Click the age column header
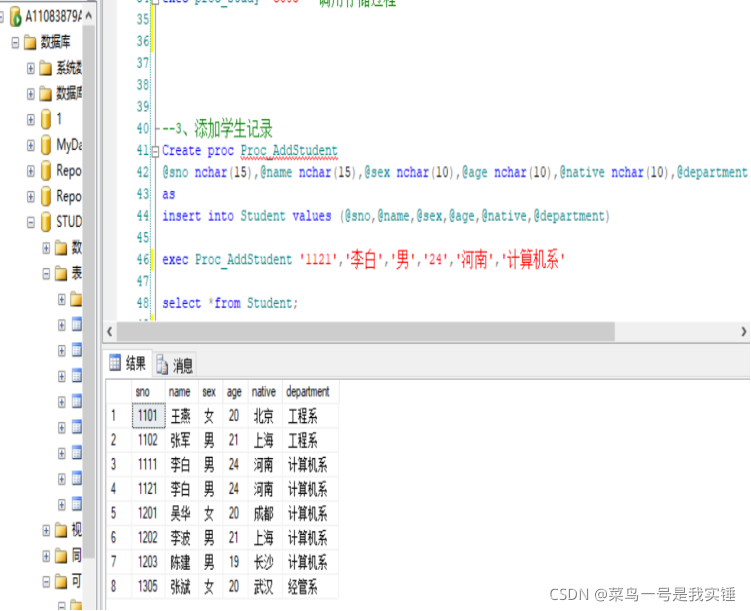751x611 pixels. tap(235, 392)
